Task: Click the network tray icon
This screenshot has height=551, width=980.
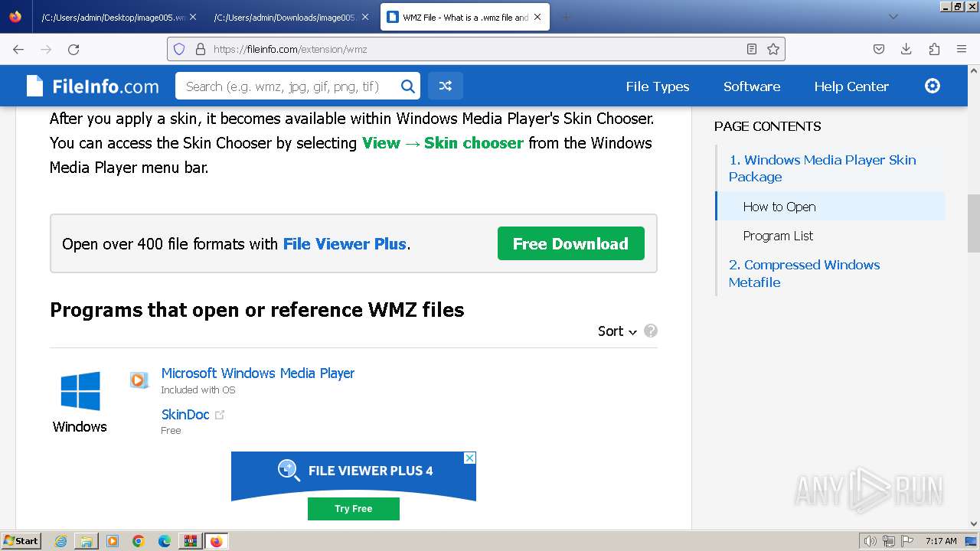Action: [x=889, y=541]
